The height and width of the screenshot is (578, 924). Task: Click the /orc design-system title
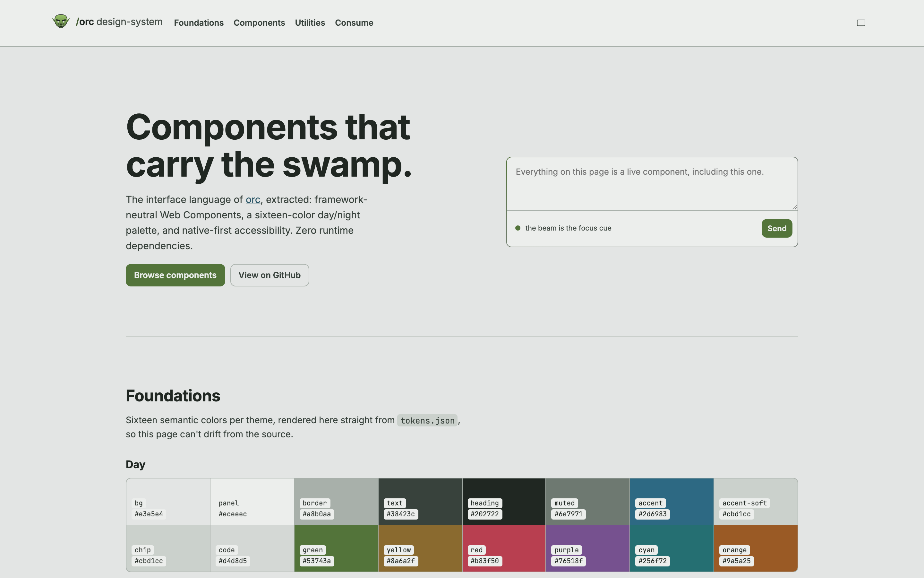click(119, 22)
